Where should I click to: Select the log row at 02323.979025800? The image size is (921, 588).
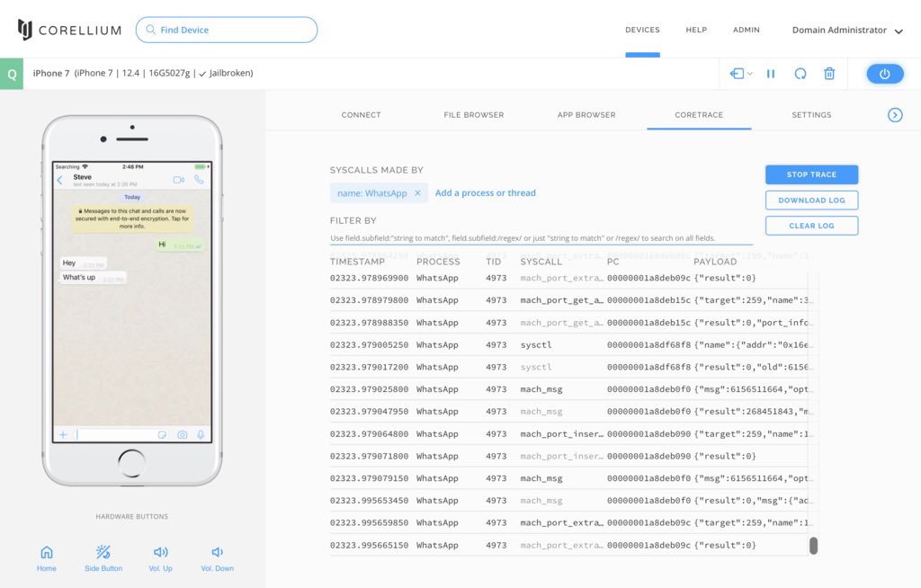(x=570, y=389)
